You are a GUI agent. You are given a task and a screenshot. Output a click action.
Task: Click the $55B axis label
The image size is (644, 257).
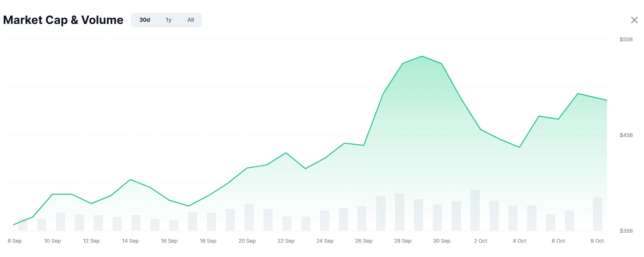(626, 39)
